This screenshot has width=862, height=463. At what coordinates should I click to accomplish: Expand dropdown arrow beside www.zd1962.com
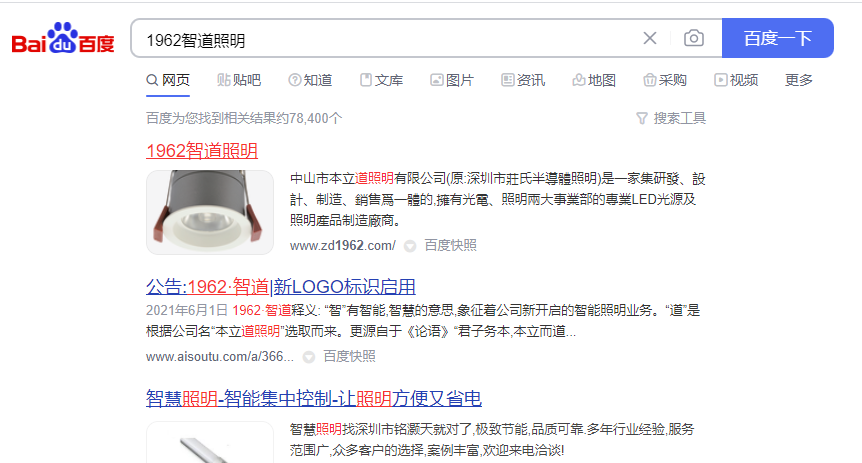click(x=410, y=246)
